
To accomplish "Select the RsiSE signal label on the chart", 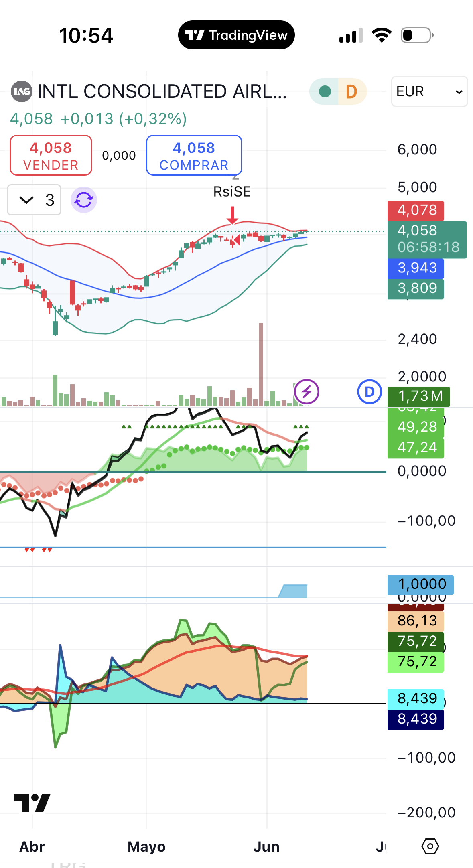I will [232, 192].
